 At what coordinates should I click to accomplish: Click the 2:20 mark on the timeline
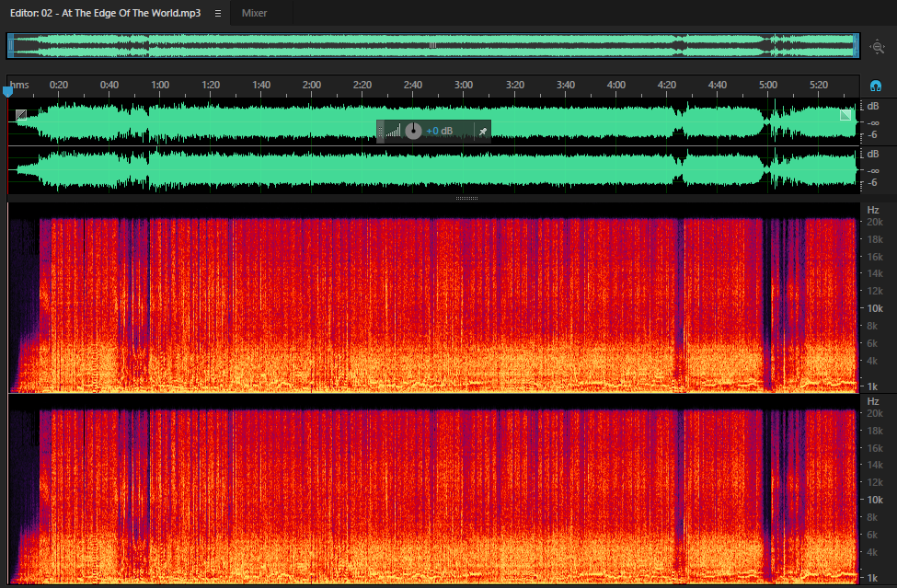(362, 85)
